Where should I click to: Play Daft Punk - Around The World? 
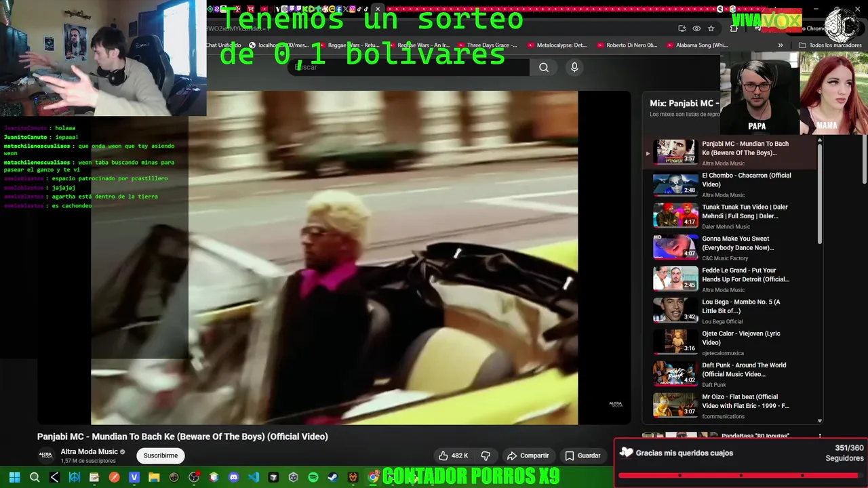tap(729, 374)
